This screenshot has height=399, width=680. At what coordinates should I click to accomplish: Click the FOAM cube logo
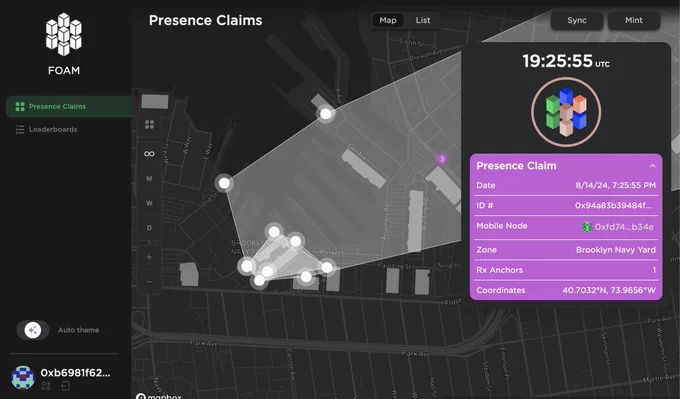pyautogui.click(x=64, y=34)
